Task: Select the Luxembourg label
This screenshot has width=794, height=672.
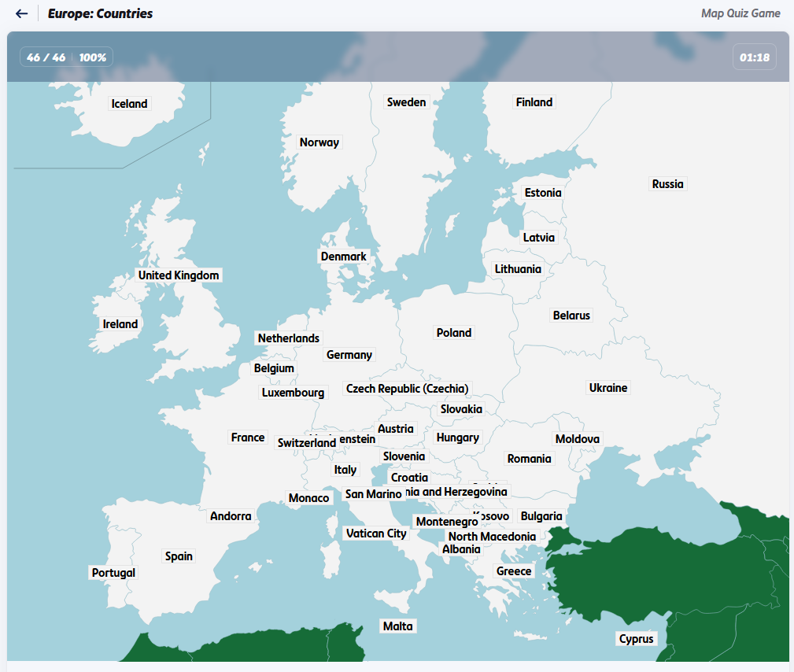Action: (294, 393)
